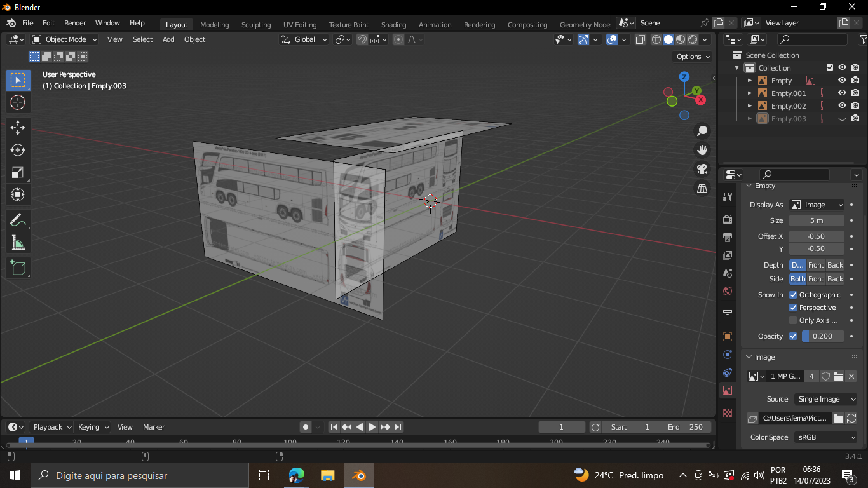868x488 pixels.
Task: Disable Empty.003 in renders
Action: coord(855,119)
